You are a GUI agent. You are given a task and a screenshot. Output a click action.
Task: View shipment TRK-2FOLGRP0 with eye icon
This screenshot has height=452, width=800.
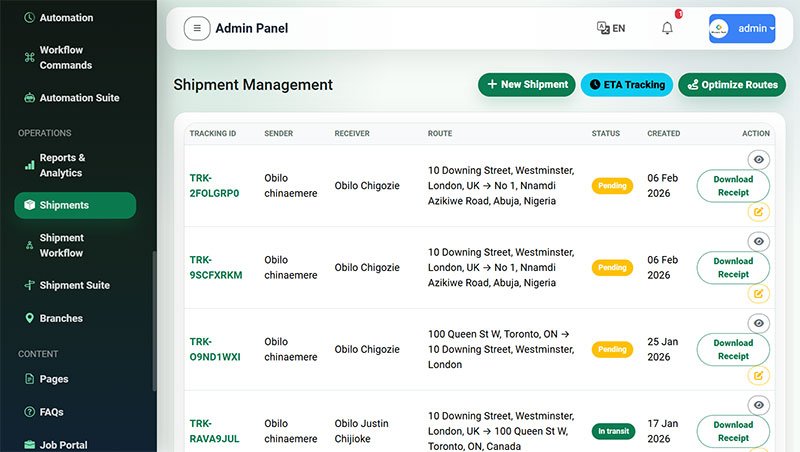pos(759,160)
